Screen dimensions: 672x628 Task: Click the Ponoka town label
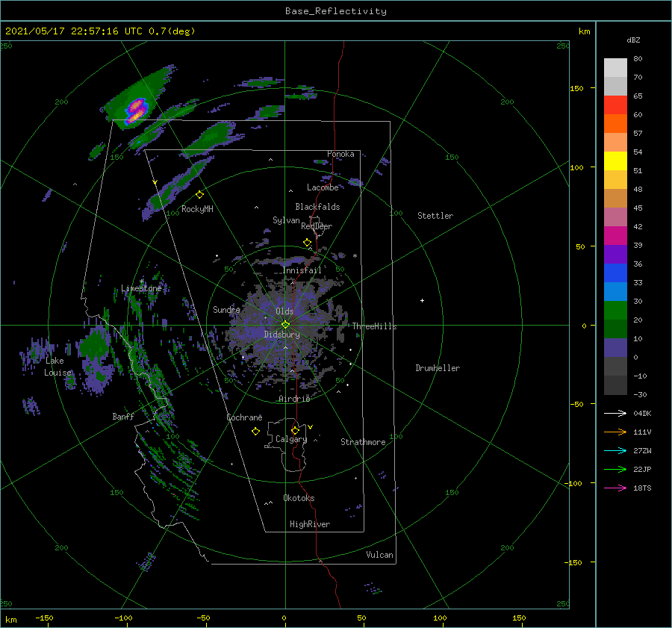tap(340, 154)
